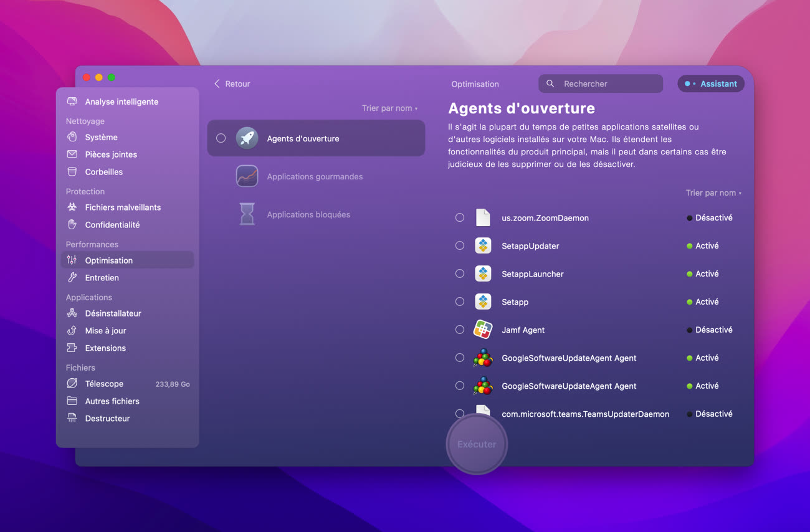Click the Jamf Agent app icon
Screen dimensions: 810x532
click(483, 329)
